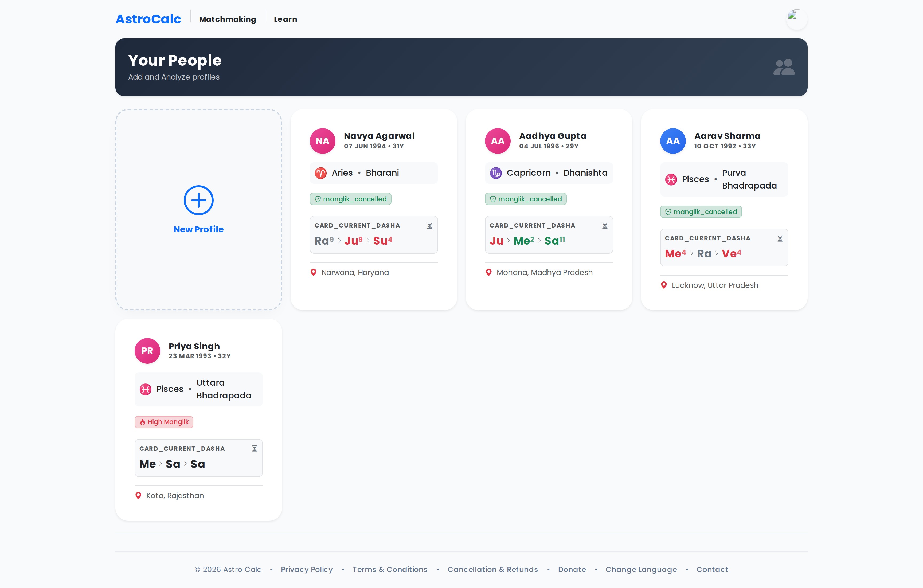923x588 pixels.
Task: Open the Matchmaking menu item
Action: point(227,19)
